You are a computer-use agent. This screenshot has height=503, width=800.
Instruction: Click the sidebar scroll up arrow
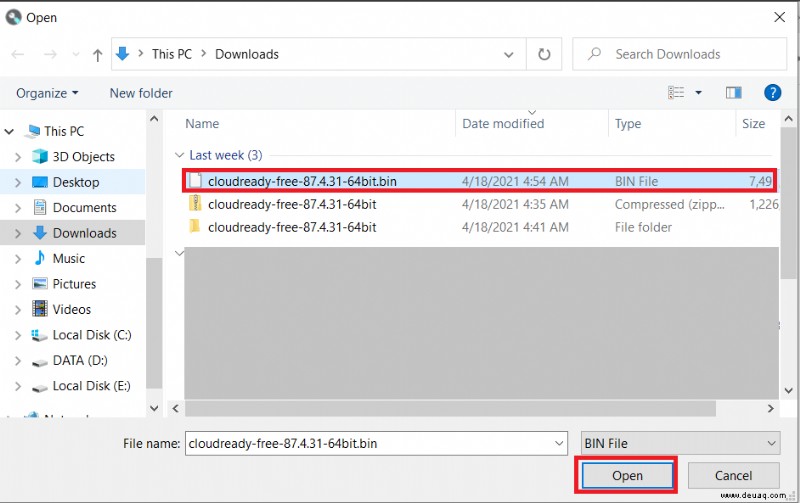(154, 119)
